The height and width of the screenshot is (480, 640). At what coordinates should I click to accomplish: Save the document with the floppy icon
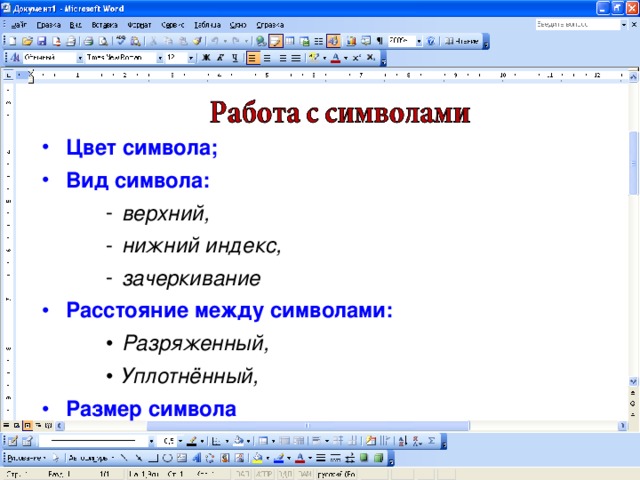(x=42, y=41)
